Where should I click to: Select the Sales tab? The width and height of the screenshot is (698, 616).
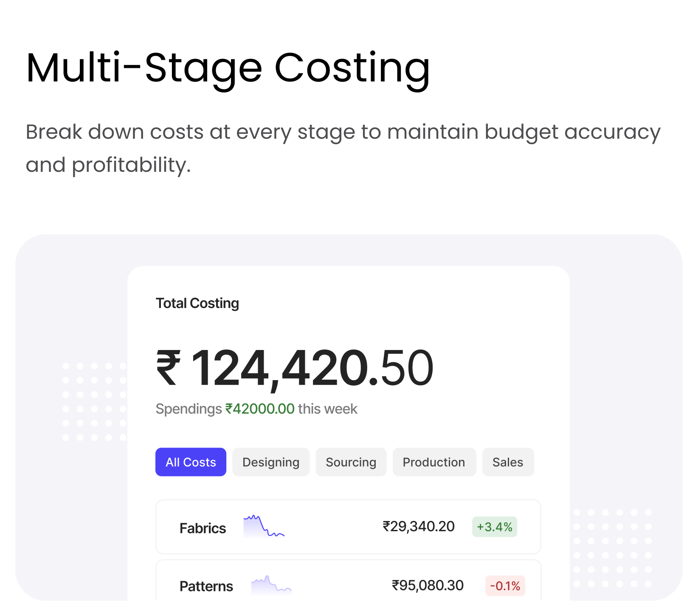coord(508,462)
